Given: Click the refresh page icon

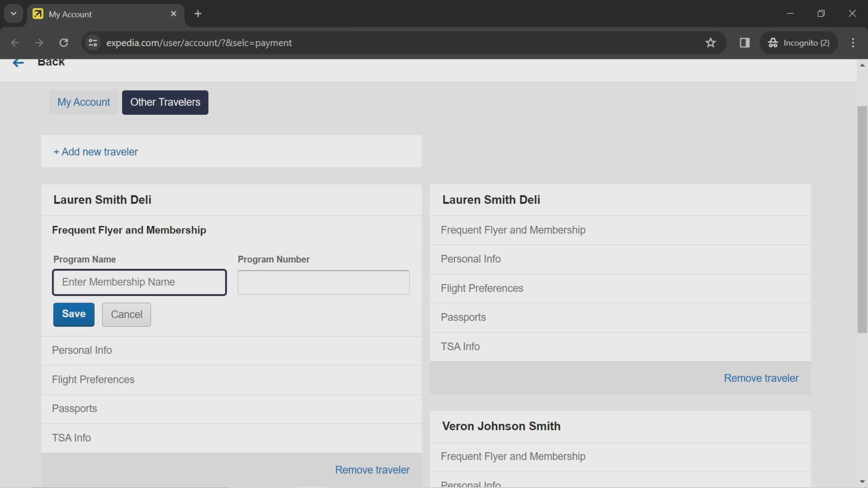Looking at the screenshot, I should click(64, 42).
